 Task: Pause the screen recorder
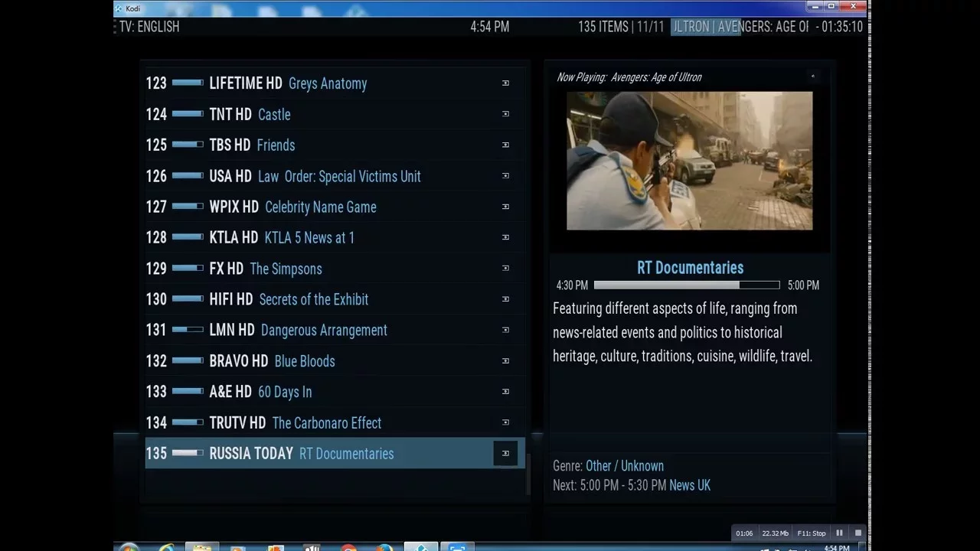[839, 533]
